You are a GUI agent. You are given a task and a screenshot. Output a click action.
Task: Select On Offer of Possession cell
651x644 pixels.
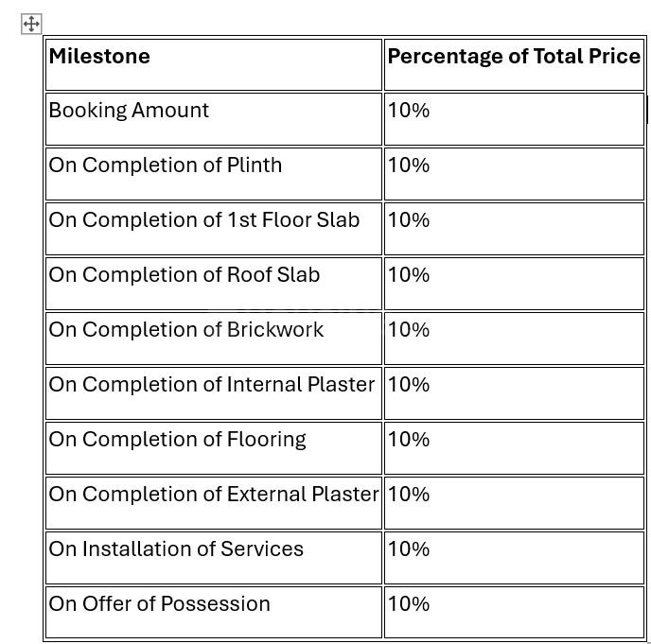[214, 612]
